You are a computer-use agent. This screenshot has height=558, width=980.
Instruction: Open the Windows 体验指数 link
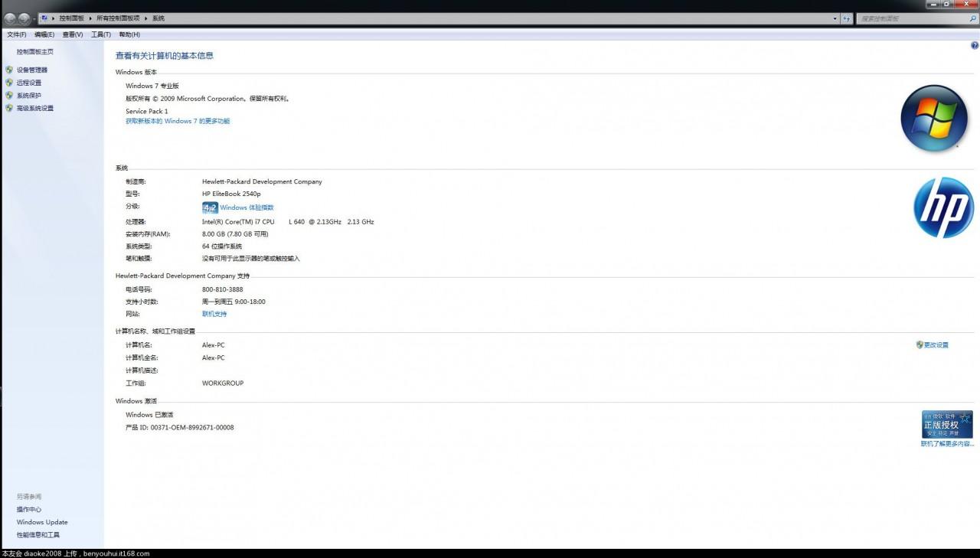point(247,207)
